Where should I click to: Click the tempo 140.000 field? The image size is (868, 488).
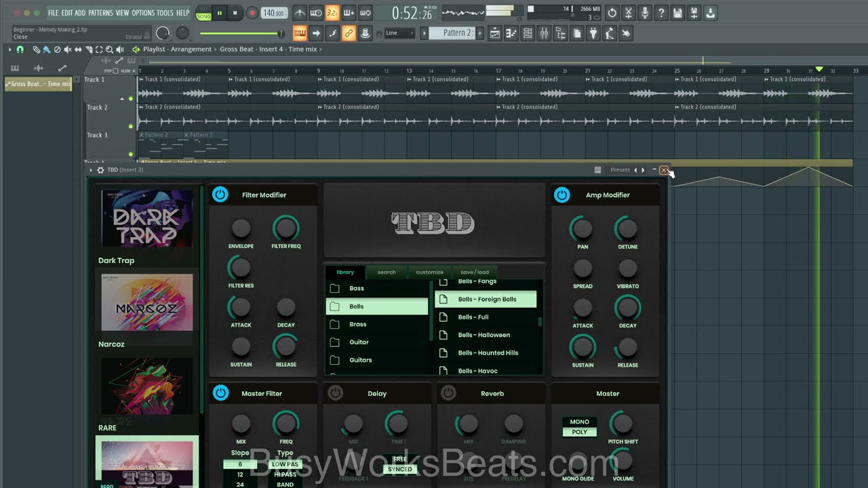(273, 13)
